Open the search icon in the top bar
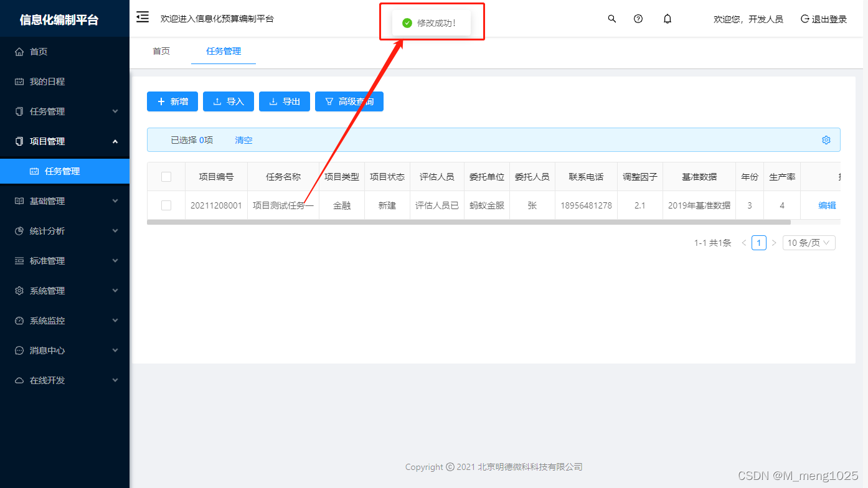 tap(611, 19)
